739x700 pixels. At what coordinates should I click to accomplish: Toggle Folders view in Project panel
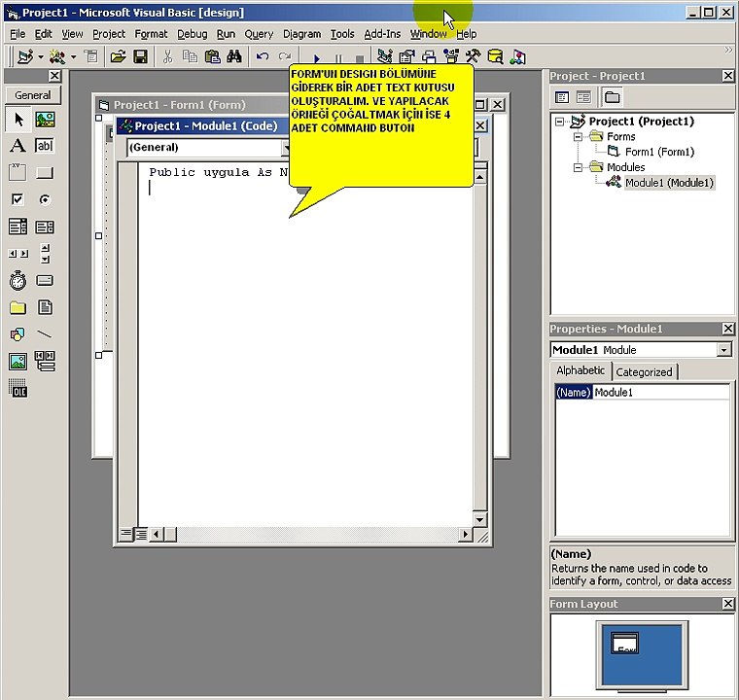[612, 97]
